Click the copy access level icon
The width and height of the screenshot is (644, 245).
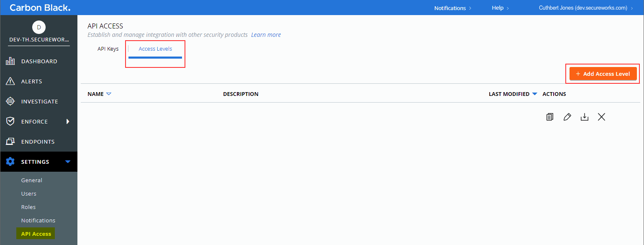[550, 117]
